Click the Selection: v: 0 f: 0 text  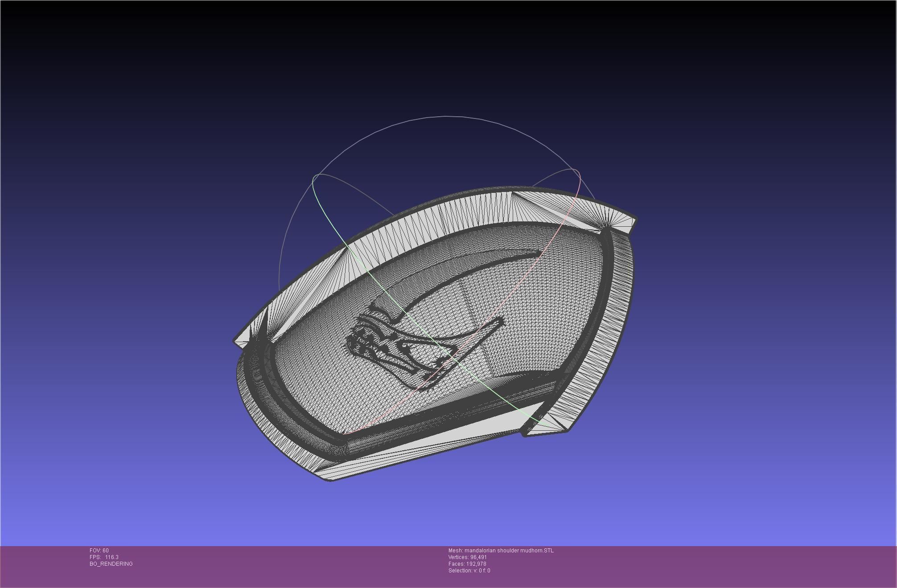click(469, 571)
